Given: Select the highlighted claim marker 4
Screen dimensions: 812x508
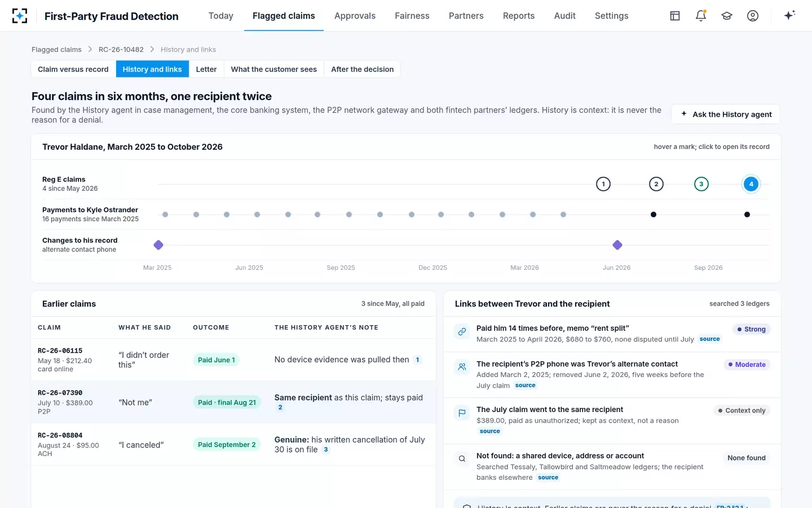Looking at the screenshot, I should (x=751, y=184).
